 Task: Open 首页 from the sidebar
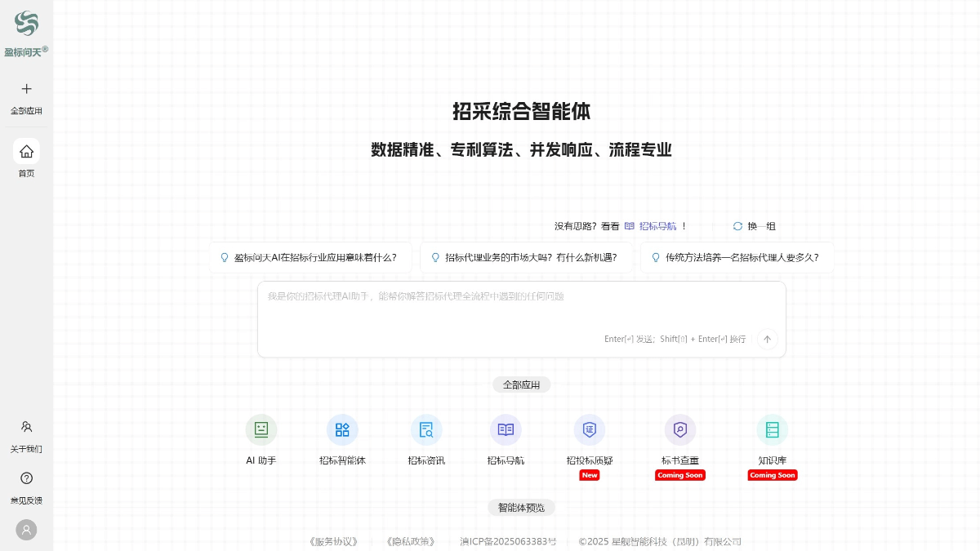(26, 159)
